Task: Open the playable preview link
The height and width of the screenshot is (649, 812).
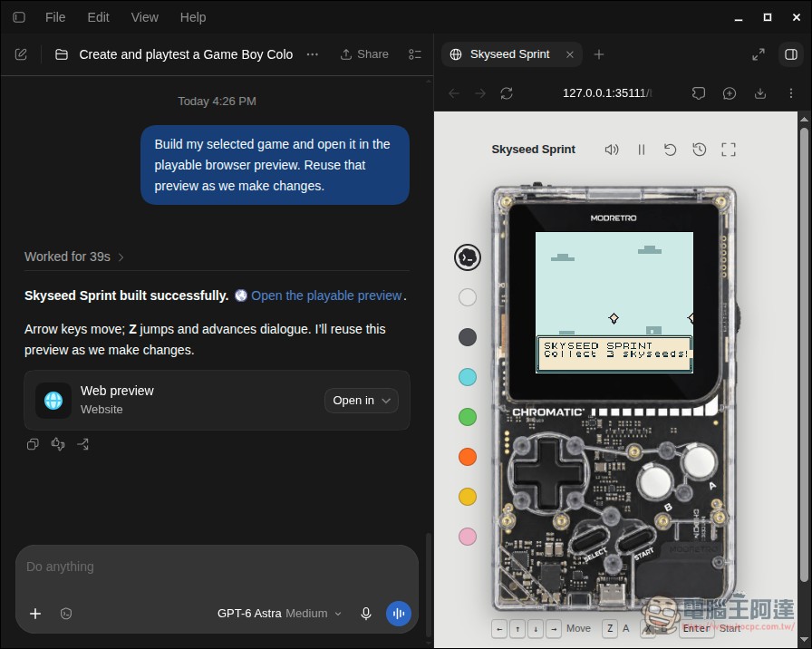Action: pos(326,295)
